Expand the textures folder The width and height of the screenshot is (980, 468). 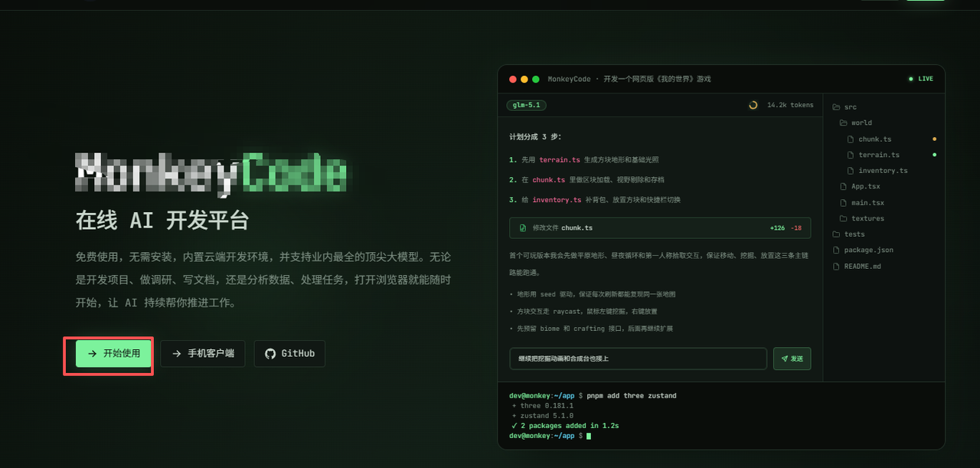point(861,218)
